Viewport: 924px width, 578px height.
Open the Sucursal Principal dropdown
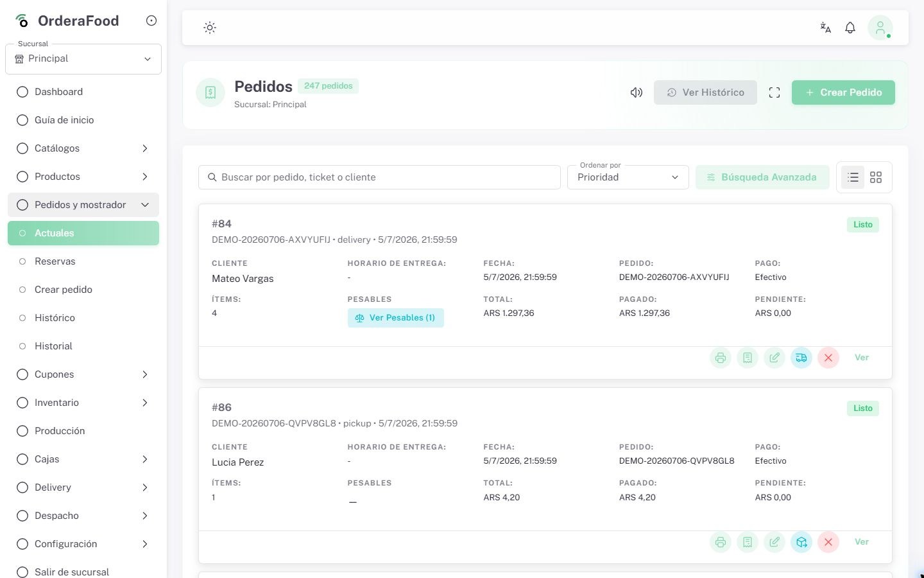(x=83, y=59)
